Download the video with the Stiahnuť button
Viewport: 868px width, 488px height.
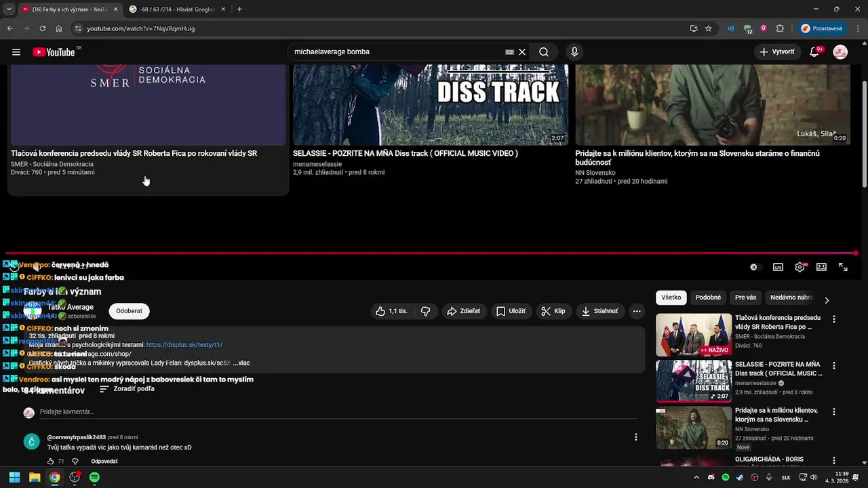click(599, 311)
